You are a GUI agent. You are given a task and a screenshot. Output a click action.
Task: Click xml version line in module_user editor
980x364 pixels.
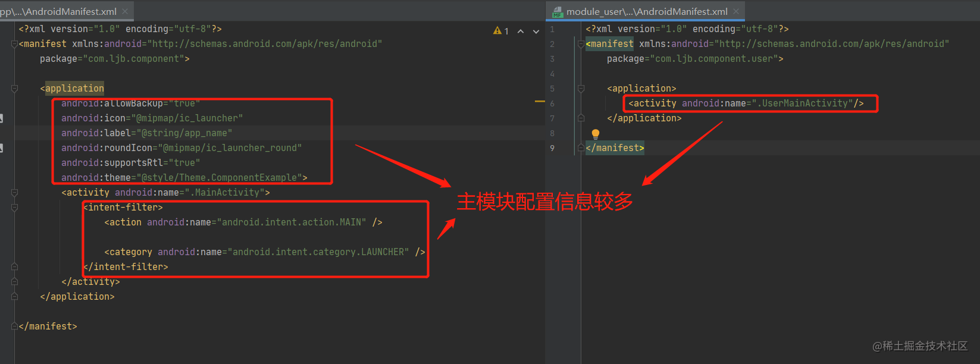[x=687, y=29]
